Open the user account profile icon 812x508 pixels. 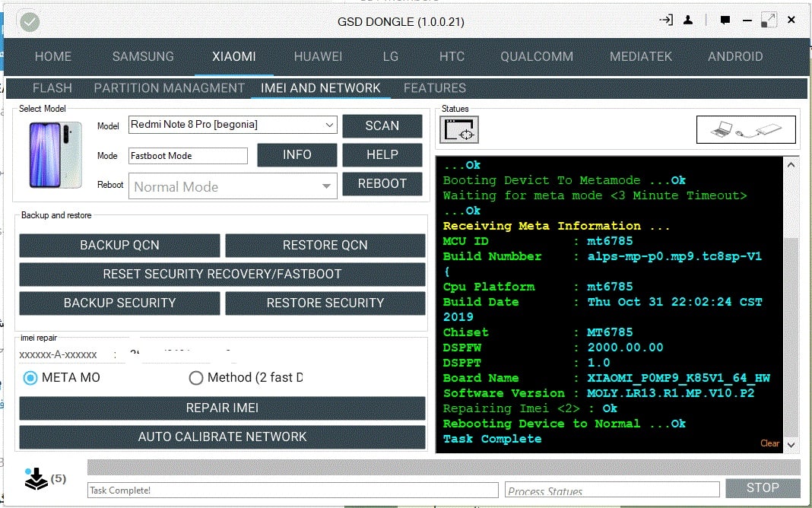tap(689, 21)
